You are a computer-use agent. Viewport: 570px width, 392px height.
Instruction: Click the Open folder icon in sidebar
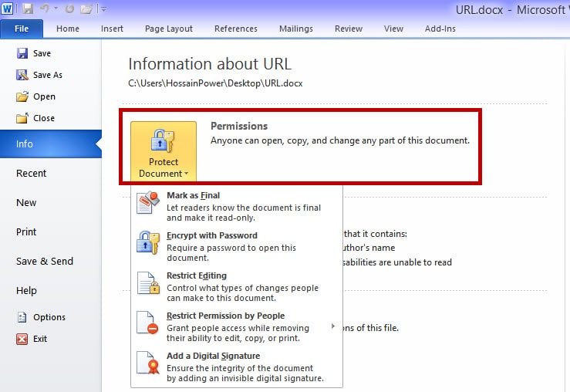click(22, 96)
